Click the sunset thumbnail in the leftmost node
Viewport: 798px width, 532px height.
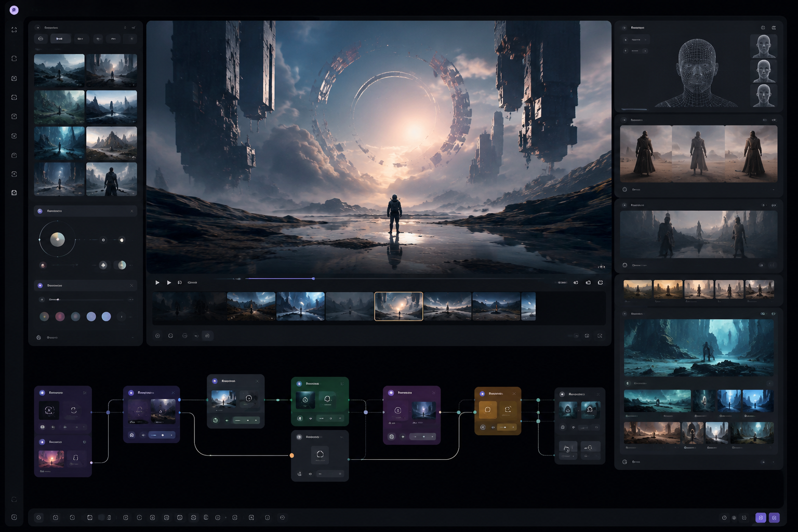click(x=51, y=459)
